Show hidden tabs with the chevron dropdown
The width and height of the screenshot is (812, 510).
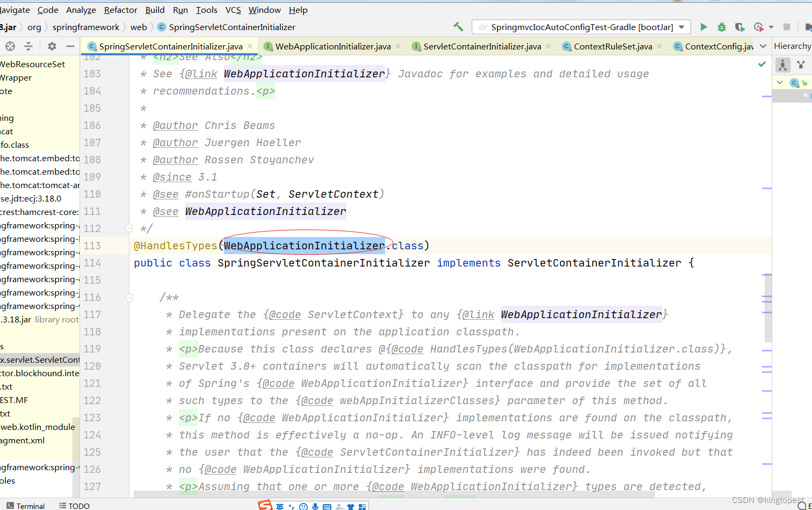click(764, 46)
